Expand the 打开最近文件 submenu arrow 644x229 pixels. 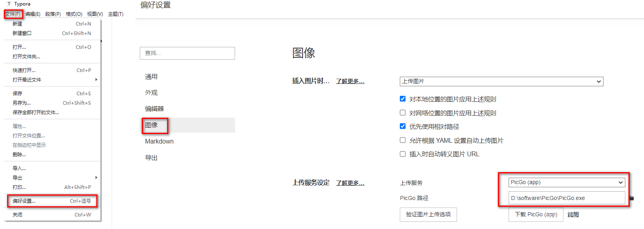click(x=96, y=80)
